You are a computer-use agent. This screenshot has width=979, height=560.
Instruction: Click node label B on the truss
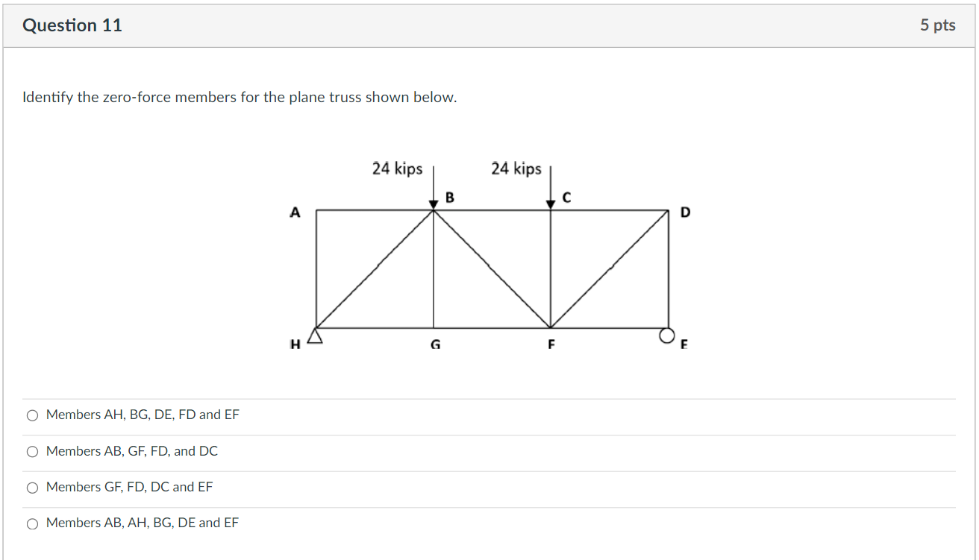point(448,198)
